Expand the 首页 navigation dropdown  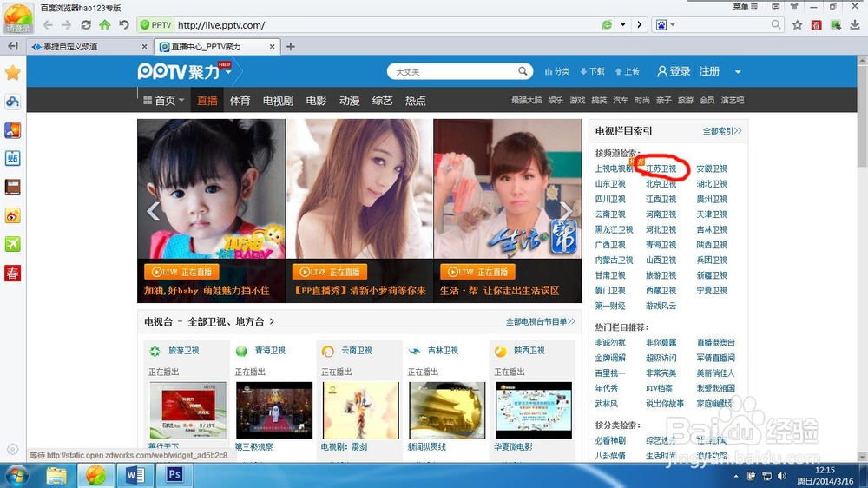coord(181,100)
